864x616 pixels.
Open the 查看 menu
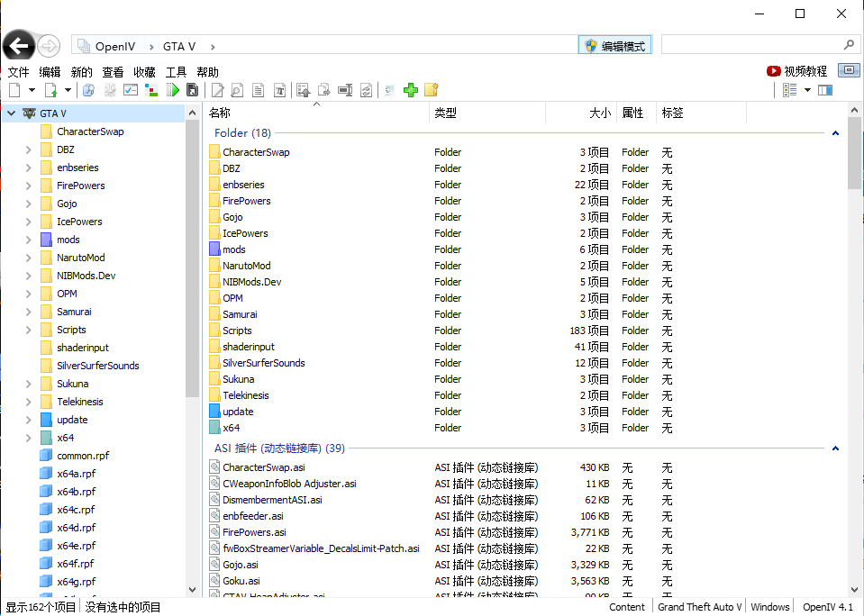coord(113,72)
